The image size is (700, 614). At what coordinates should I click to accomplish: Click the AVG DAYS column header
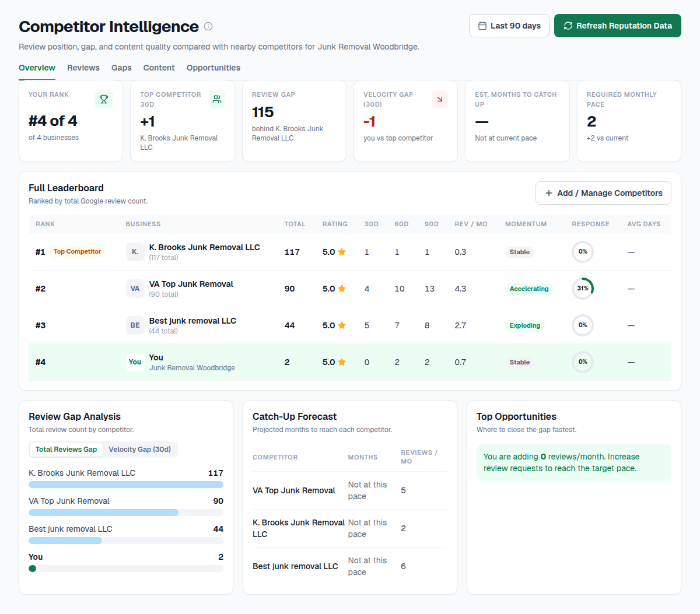click(644, 224)
